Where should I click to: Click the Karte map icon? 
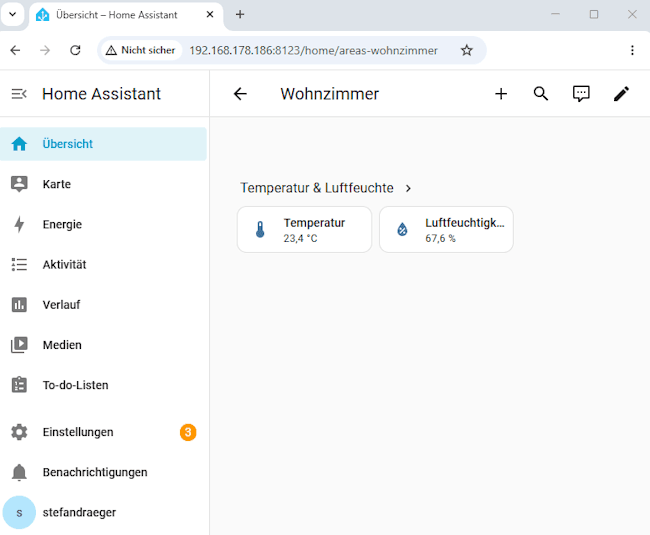[x=19, y=184]
